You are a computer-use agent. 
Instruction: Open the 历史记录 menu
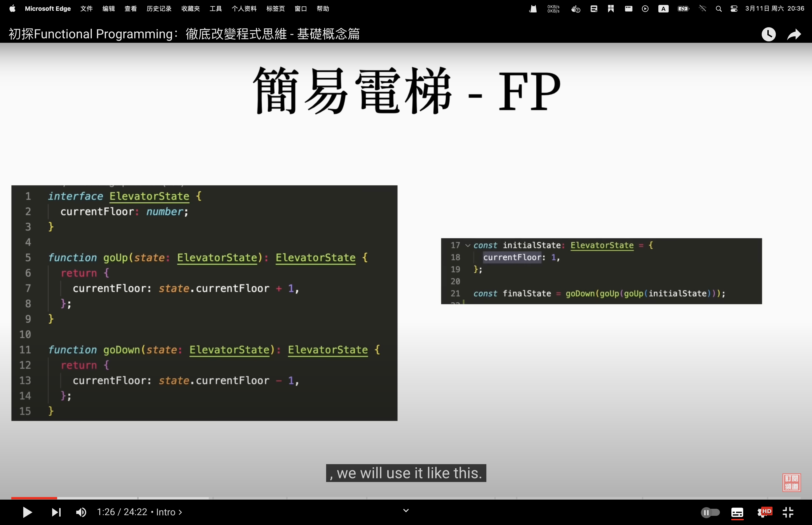coord(159,8)
